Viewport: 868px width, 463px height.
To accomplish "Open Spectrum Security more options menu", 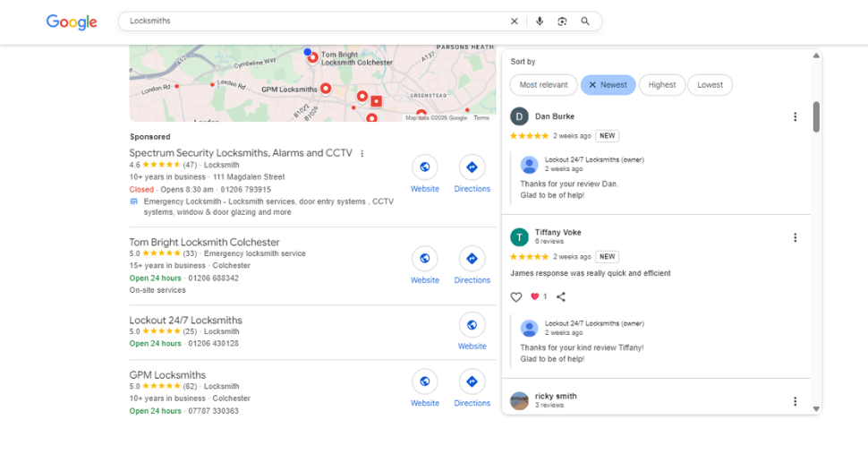I will 362,153.
